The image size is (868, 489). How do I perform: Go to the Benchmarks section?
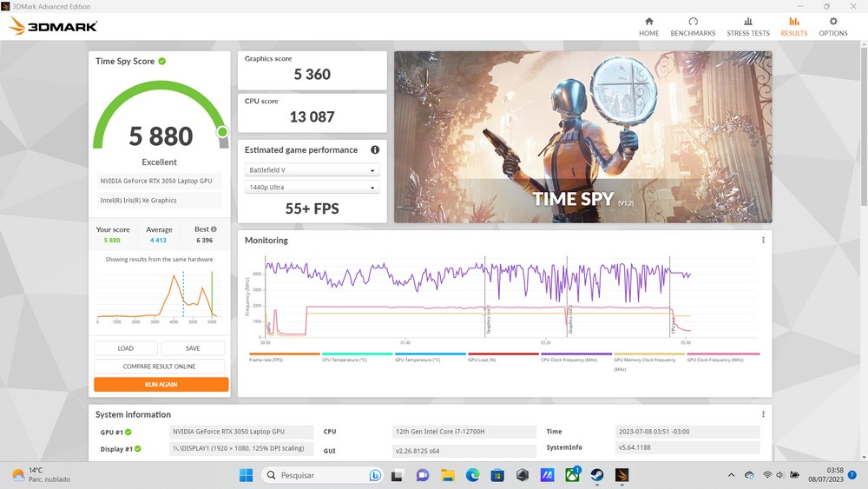point(693,23)
